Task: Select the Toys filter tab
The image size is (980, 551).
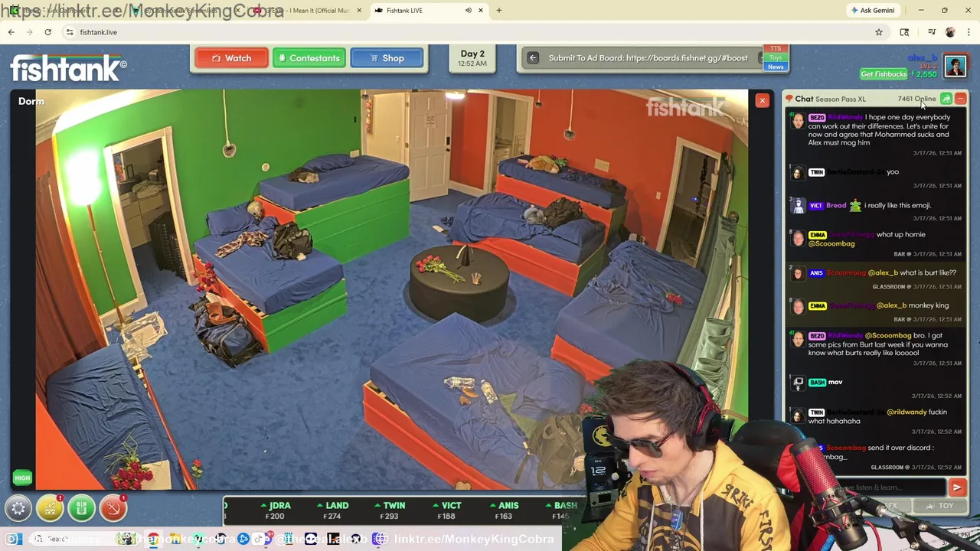Action: pos(776,57)
